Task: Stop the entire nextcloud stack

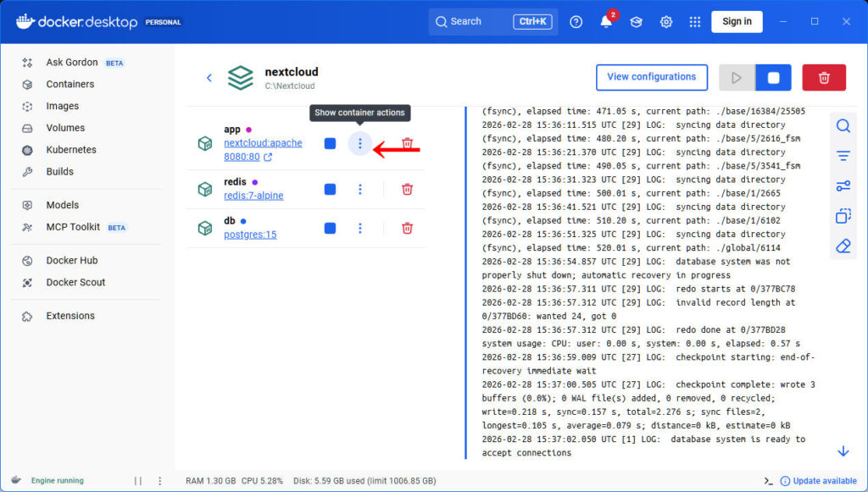Action: [x=773, y=77]
